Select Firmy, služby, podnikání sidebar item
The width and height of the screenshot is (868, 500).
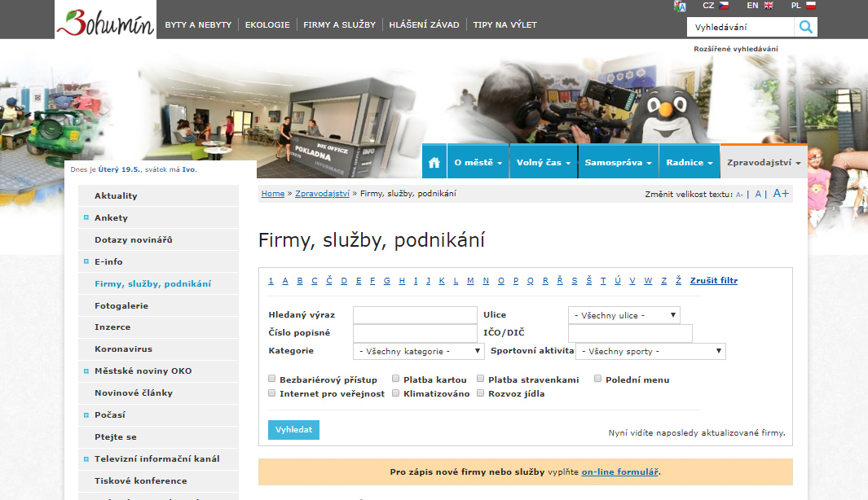pyautogui.click(x=158, y=283)
